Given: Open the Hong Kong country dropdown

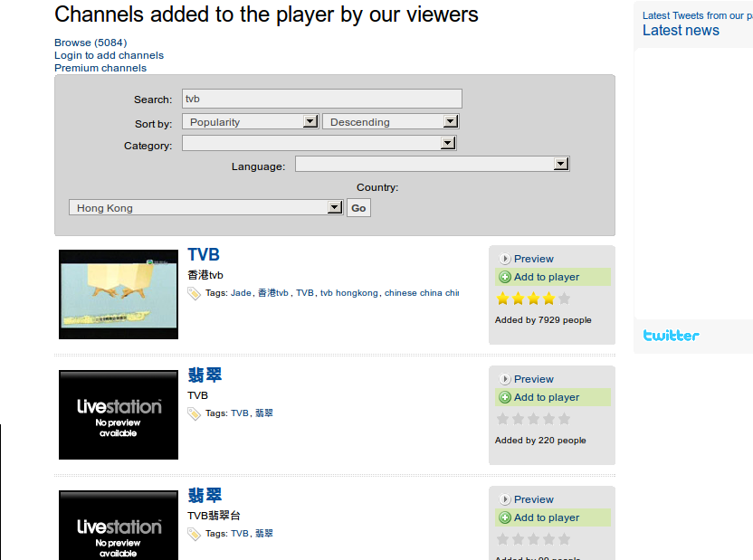Looking at the screenshot, I should [x=205, y=208].
